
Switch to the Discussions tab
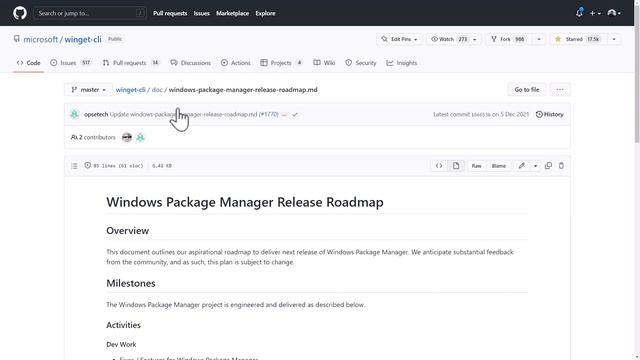point(191,63)
